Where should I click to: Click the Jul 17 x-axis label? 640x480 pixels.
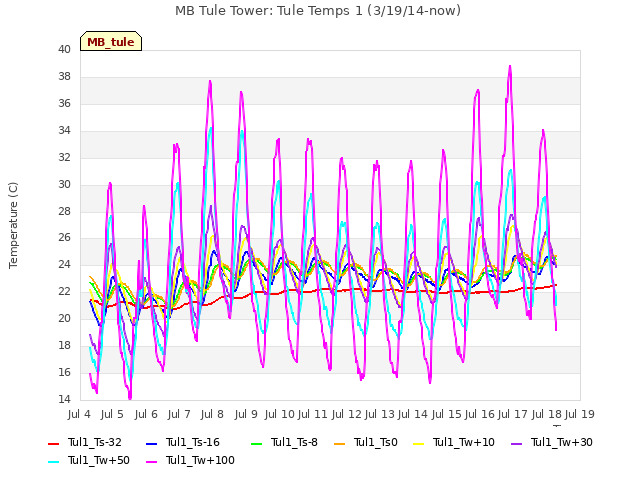[513, 414]
